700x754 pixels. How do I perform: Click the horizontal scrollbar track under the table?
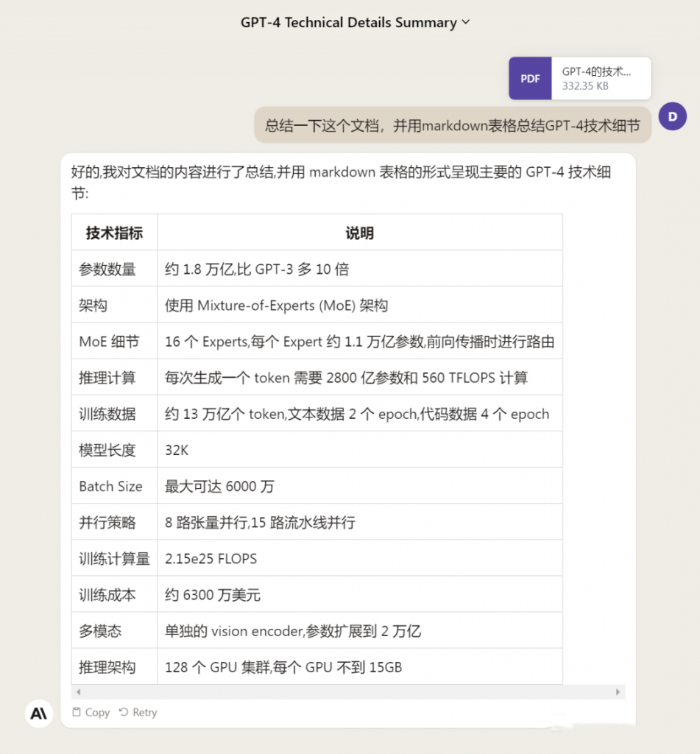[346, 692]
